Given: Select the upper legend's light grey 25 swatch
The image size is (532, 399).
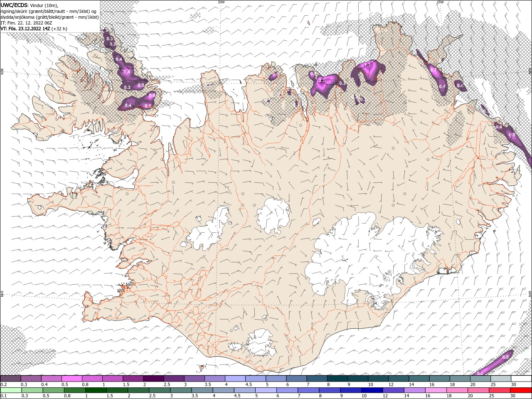Looking at the screenshot, I should [x=500, y=378].
